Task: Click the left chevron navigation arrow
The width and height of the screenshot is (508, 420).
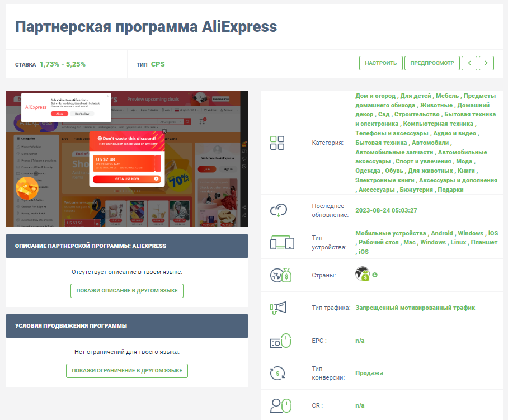Action: point(469,63)
